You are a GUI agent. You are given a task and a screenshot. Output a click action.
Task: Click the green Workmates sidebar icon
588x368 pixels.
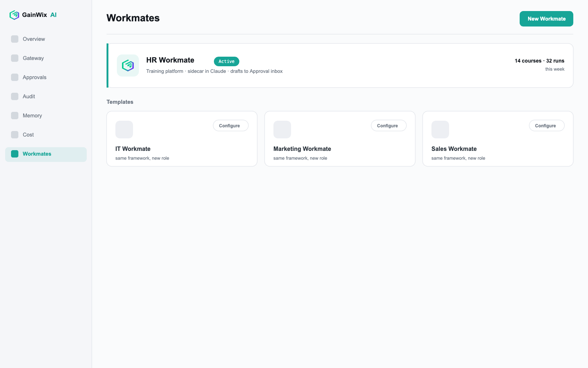pyautogui.click(x=15, y=154)
